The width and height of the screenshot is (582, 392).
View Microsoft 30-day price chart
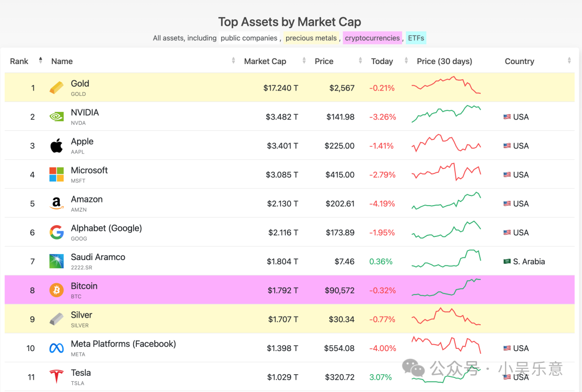point(446,172)
